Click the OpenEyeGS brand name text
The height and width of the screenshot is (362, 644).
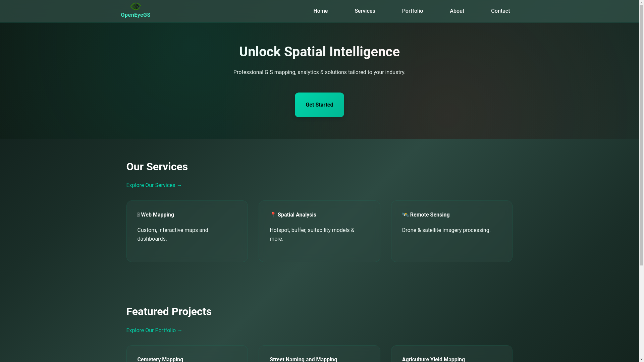click(x=136, y=15)
